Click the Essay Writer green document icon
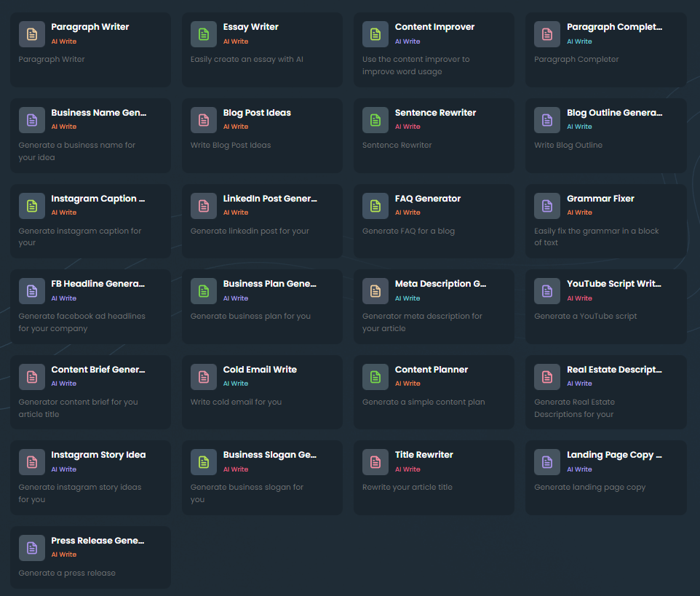Viewport: 700px width, 596px height. [x=204, y=34]
